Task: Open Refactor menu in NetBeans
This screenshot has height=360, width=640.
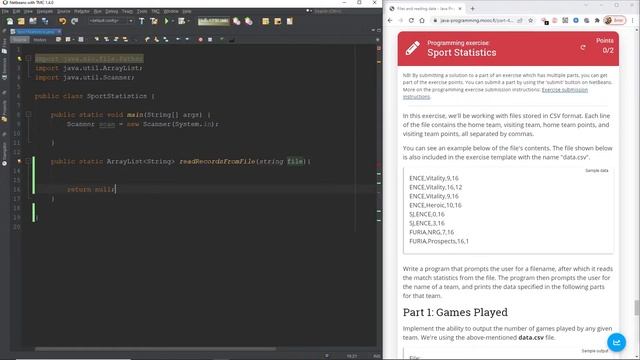Action: tap(82, 11)
